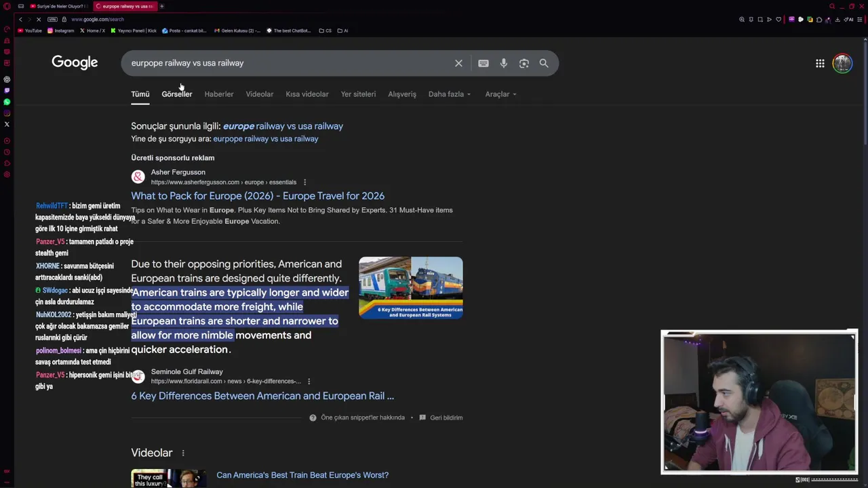
Task: Open the on-screen keyboard input tool
Action: pos(484,63)
